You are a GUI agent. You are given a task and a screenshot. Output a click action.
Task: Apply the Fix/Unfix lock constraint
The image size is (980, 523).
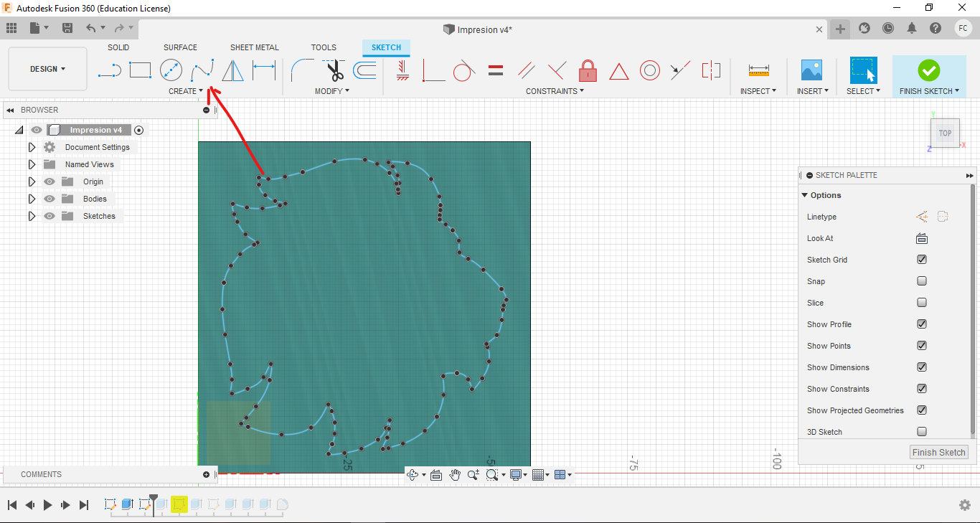coord(588,70)
